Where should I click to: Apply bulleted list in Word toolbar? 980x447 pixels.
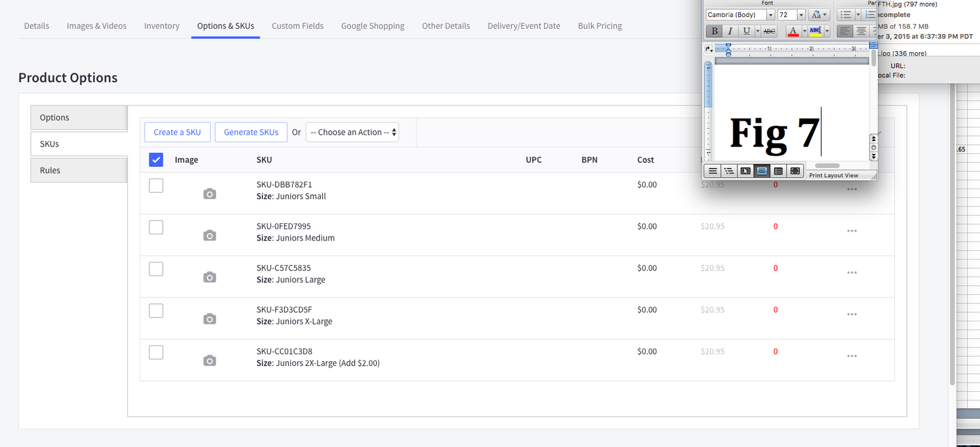click(846, 15)
